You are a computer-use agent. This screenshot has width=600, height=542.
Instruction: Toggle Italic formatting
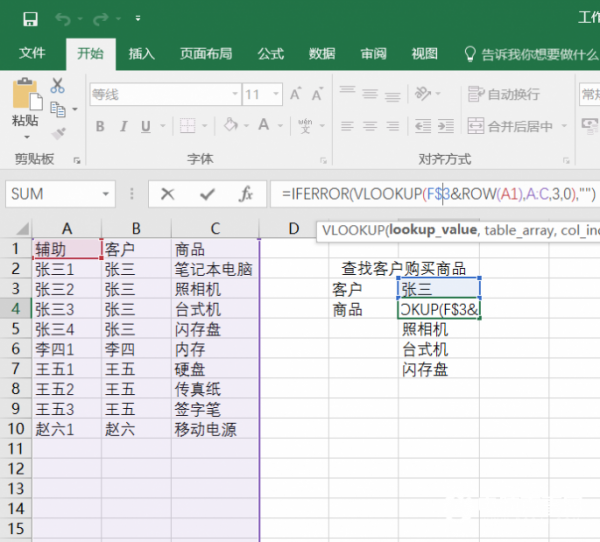click(x=123, y=126)
